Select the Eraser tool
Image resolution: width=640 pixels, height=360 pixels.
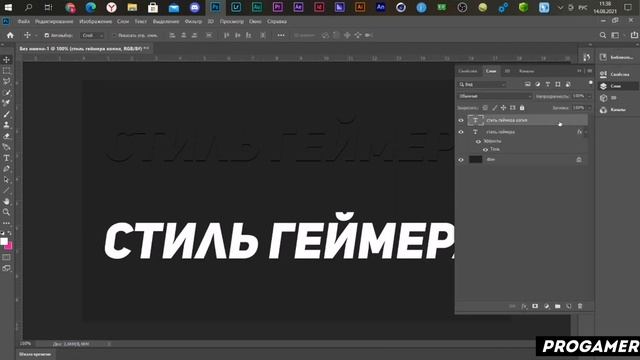pos(7,136)
